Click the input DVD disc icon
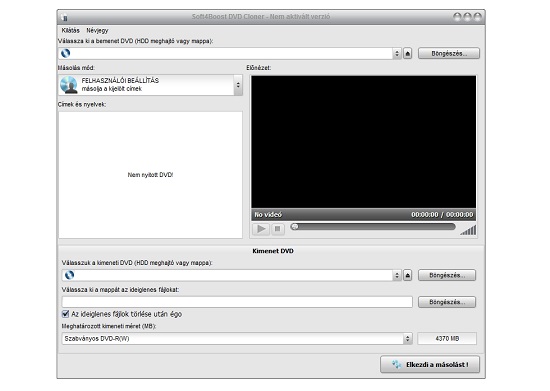Image resolution: width=550 pixels, height=391 pixels. click(66, 53)
